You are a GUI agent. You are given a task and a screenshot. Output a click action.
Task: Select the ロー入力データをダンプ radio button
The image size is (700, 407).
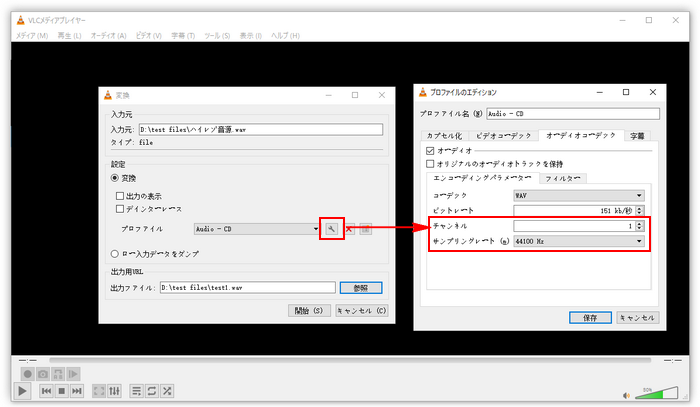pos(114,254)
